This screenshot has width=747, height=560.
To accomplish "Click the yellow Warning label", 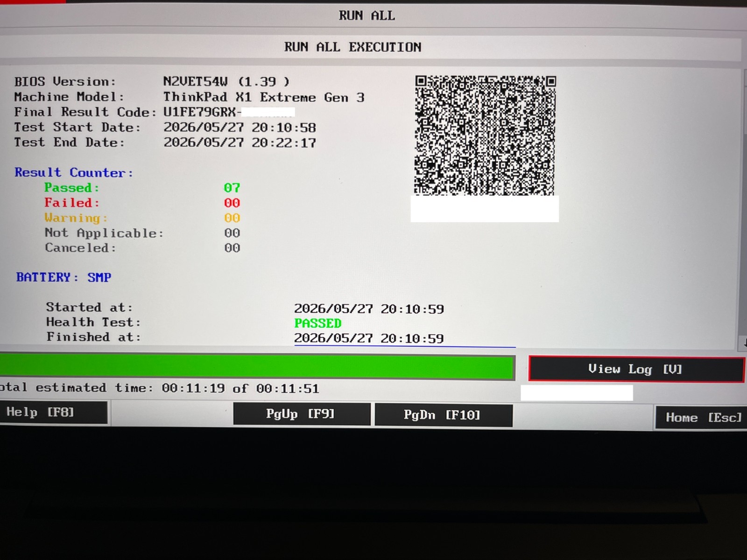I will tap(76, 218).
